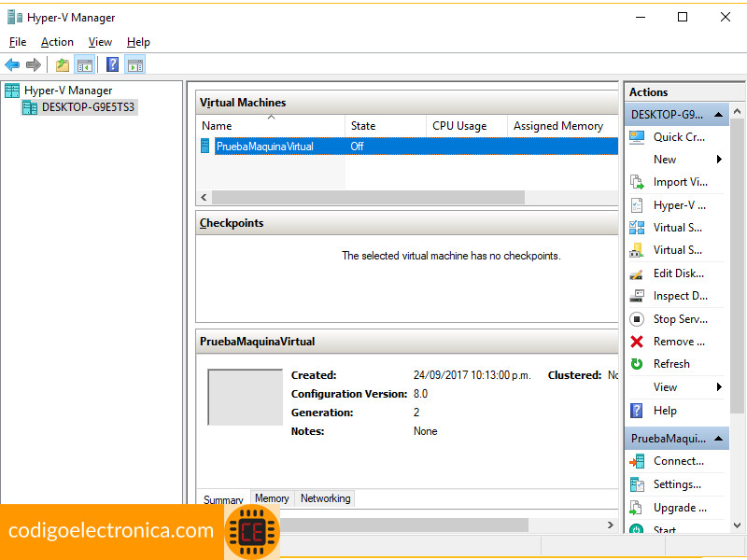Click the DESKTOP-G9E5TS3 server icon in the tree

(30, 107)
